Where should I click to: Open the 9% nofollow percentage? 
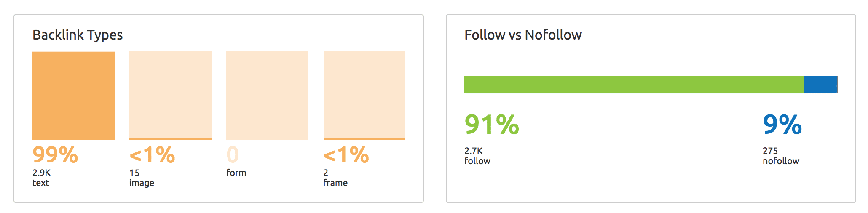pos(782,125)
